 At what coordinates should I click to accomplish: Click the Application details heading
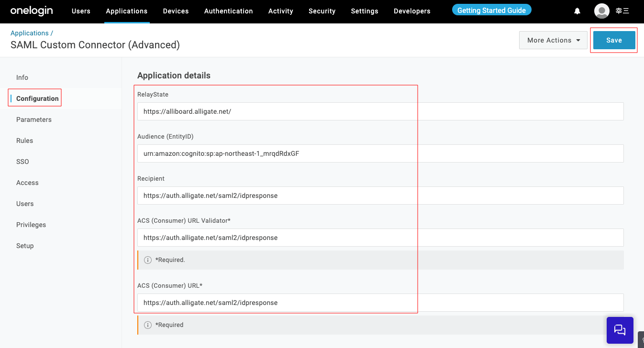[174, 76]
